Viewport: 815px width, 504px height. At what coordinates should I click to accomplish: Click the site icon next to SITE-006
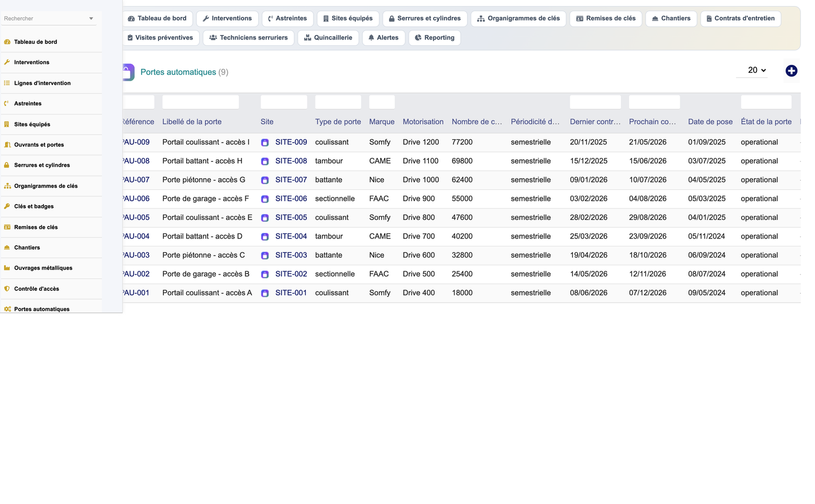(265, 199)
